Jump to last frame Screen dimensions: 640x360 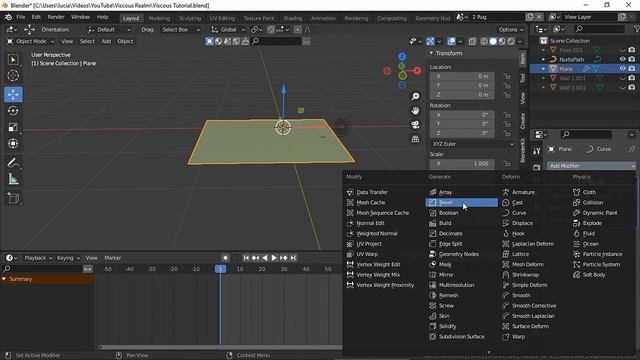293,258
